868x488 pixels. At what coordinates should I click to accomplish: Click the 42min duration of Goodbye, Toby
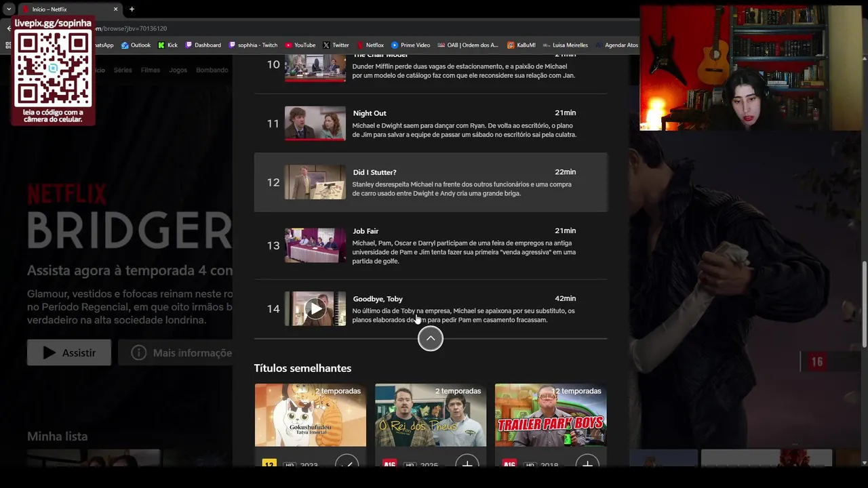click(x=565, y=298)
